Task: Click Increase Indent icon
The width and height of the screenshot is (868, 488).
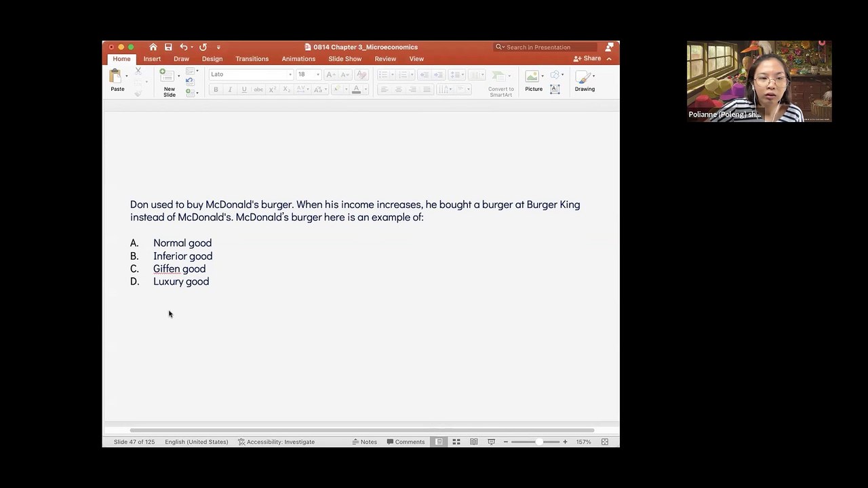Action: point(438,75)
